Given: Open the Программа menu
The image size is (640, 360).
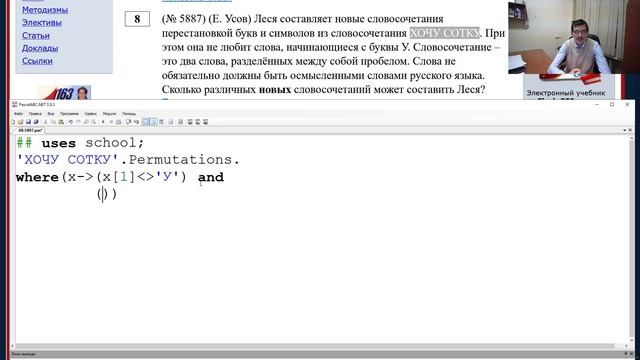Looking at the screenshot, I should 69,113.
